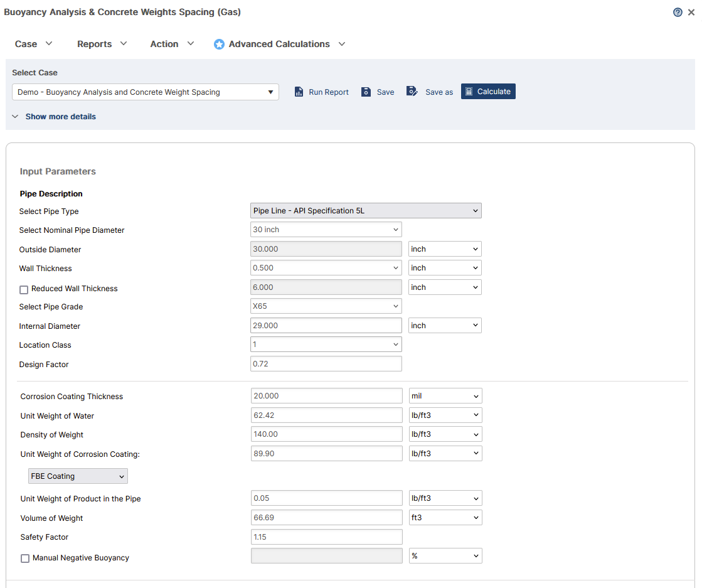This screenshot has height=588, width=702.
Task: Close the Buoyancy Analysis dialog
Action: (691, 13)
